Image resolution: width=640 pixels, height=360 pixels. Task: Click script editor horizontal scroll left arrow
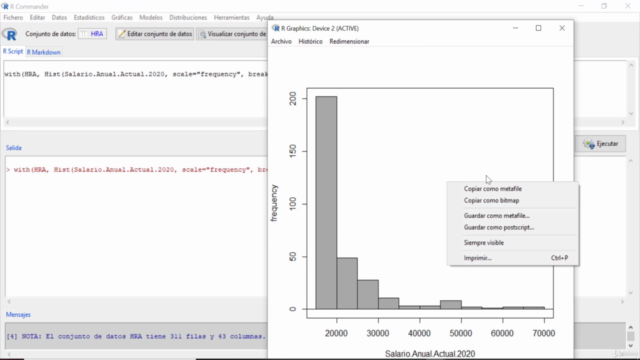(8, 122)
